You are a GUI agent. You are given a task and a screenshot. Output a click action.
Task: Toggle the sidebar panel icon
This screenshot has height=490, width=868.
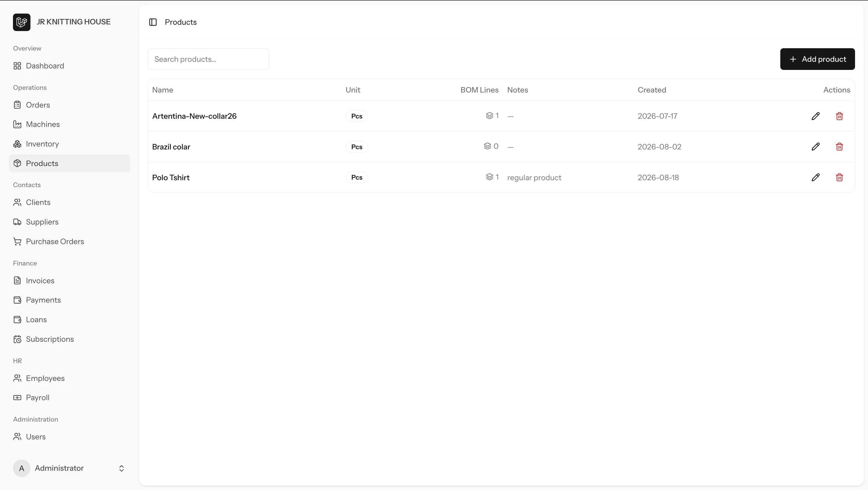pyautogui.click(x=153, y=22)
